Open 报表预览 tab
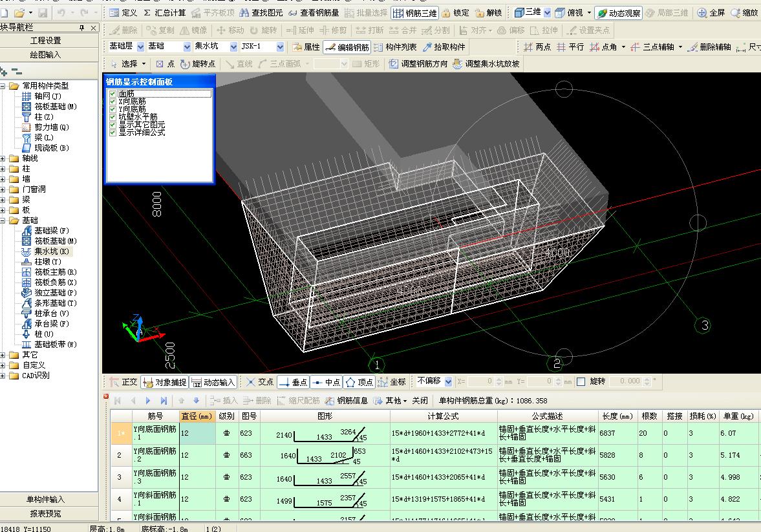The height and width of the screenshot is (532, 761). coord(46,513)
